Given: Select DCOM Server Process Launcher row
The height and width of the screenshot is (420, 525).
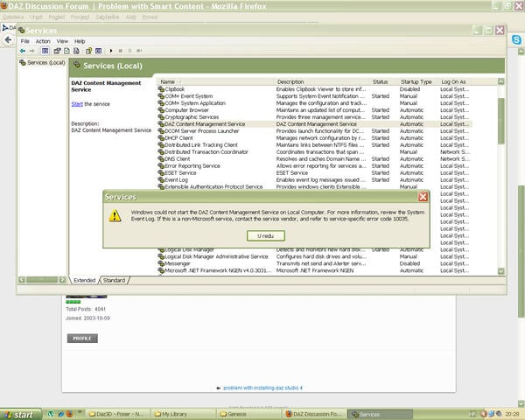Looking at the screenshot, I should [x=314, y=131].
